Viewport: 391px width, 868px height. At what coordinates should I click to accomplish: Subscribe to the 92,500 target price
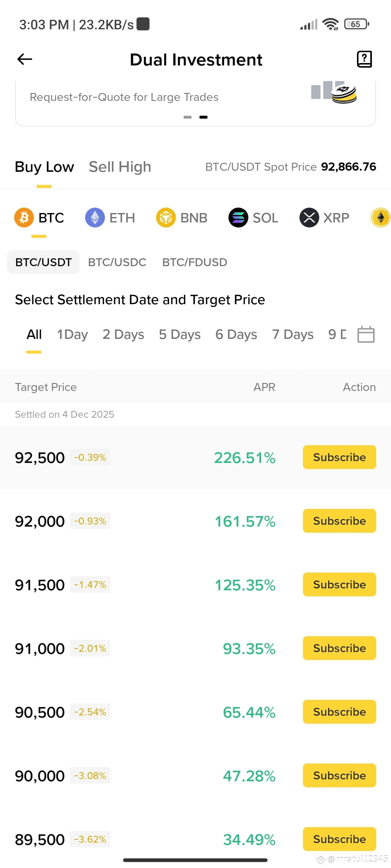pyautogui.click(x=339, y=457)
